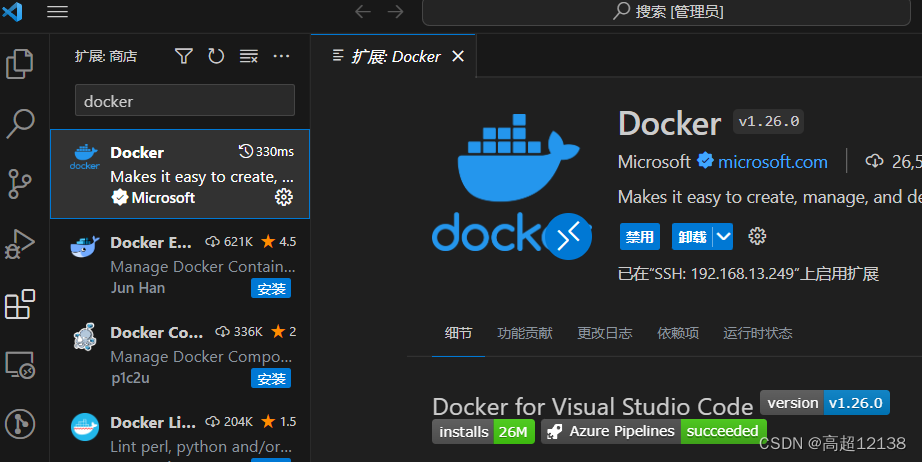Open the Search view in activity bar
This screenshot has height=462, width=922.
tap(21, 123)
